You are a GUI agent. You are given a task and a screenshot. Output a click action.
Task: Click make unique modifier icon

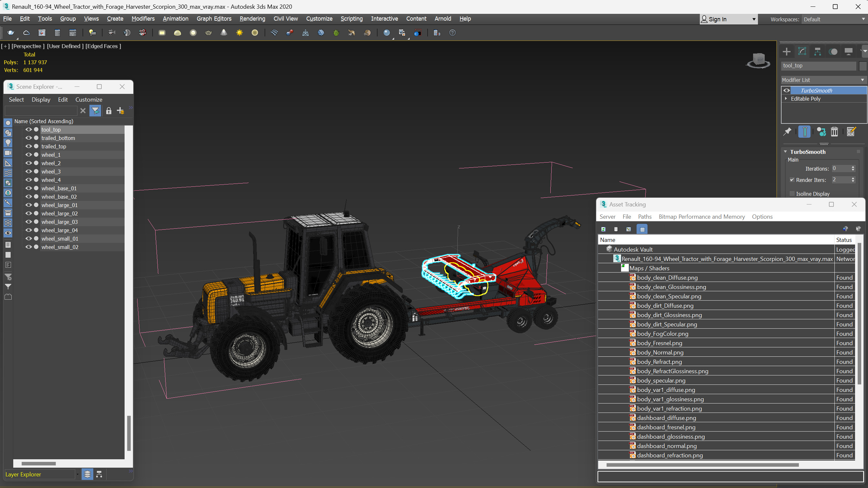(821, 132)
